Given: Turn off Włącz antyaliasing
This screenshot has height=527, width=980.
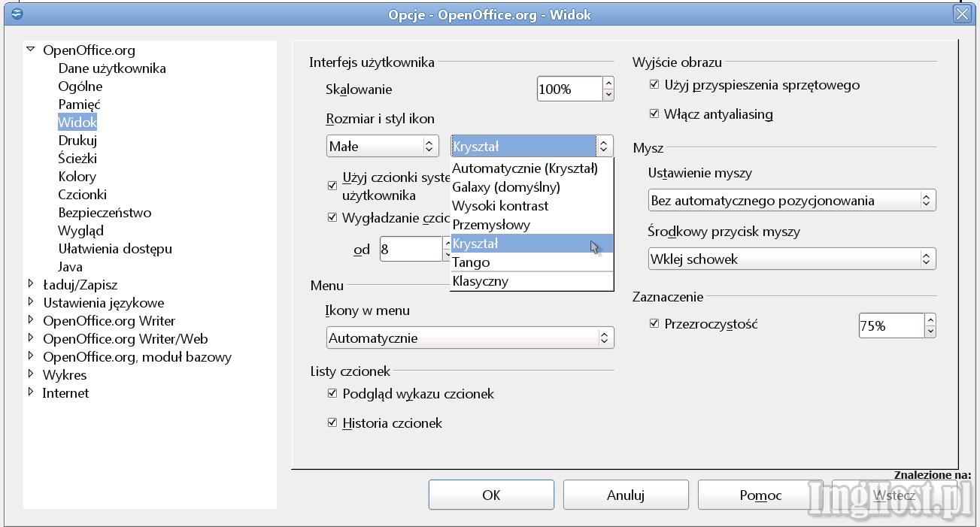Looking at the screenshot, I should tap(654, 114).
